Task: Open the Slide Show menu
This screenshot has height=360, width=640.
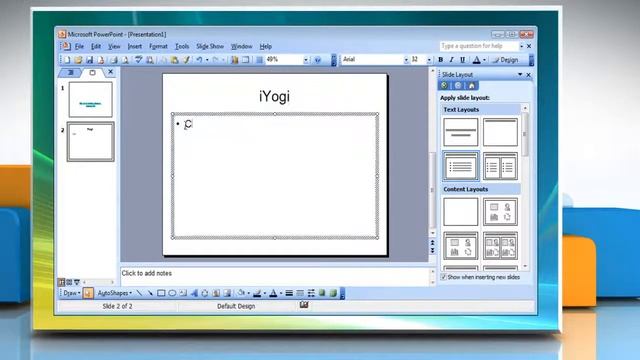Action: [x=210, y=47]
